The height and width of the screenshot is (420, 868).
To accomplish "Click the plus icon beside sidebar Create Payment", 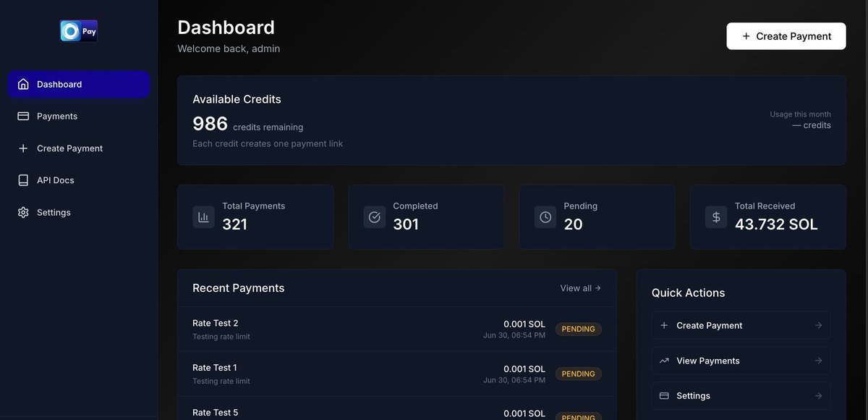I will point(23,148).
